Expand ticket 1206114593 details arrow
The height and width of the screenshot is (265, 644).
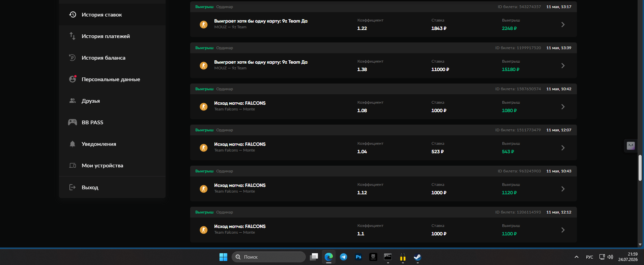563,230
